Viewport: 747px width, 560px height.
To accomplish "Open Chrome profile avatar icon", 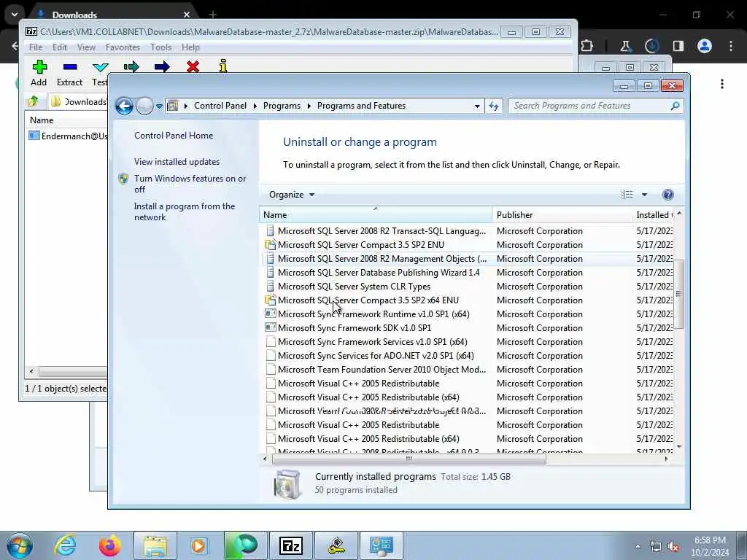I will pos(705,46).
